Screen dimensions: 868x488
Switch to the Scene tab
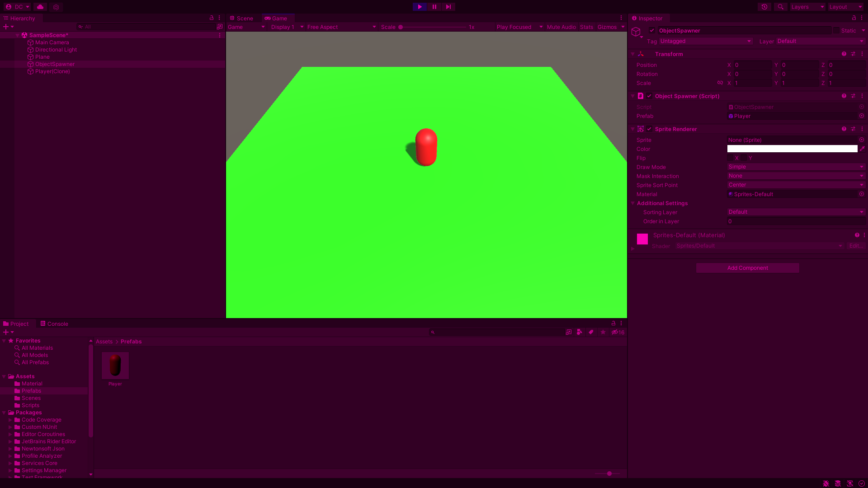click(x=241, y=19)
